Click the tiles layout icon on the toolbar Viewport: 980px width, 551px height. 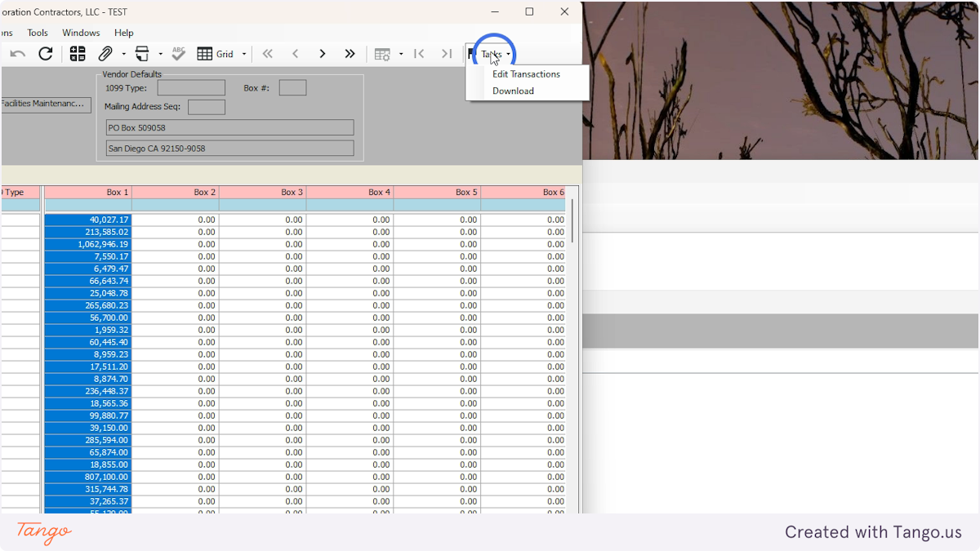click(78, 54)
